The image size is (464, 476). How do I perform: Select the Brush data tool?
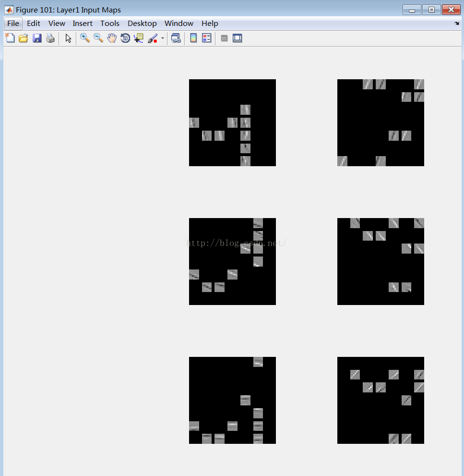[x=153, y=38]
